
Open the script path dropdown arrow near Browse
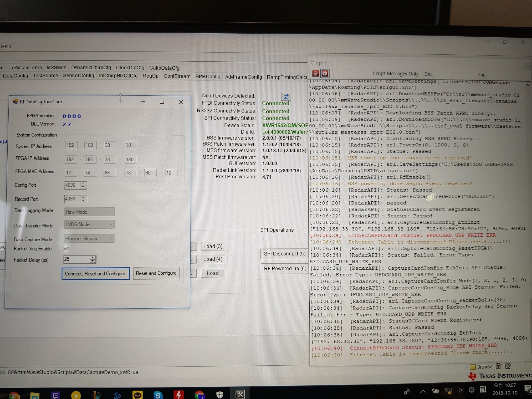pyautogui.click(x=466, y=367)
